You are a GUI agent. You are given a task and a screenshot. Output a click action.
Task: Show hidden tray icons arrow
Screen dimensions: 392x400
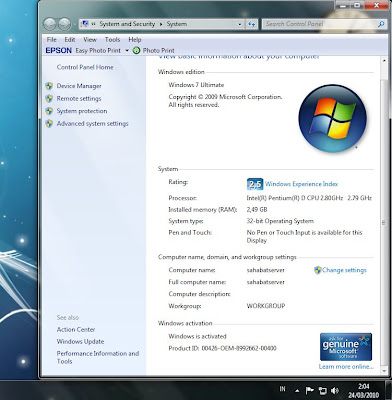click(x=297, y=390)
